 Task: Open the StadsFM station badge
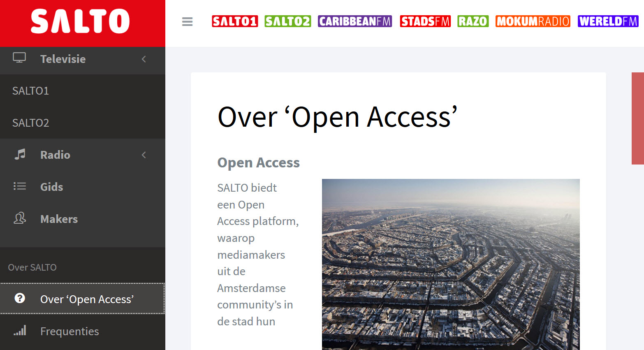(x=425, y=21)
